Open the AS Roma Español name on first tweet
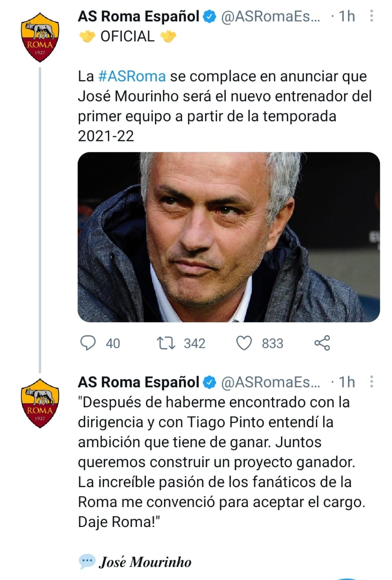Screen dimensions: 392x580 point(139,17)
